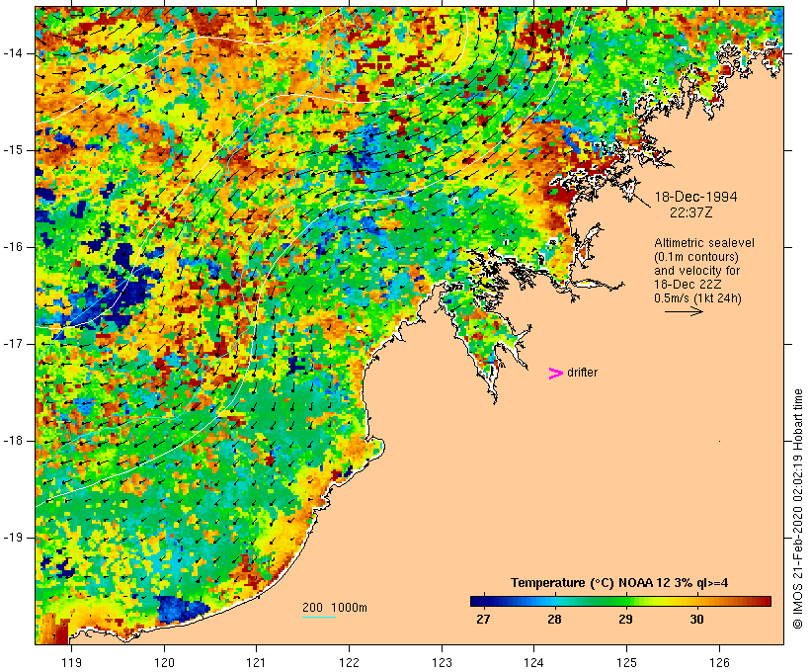The width and height of the screenshot is (810, 672).
Task: Click the '0.5m/s (1kt 24h)' label
Action: coord(697,298)
